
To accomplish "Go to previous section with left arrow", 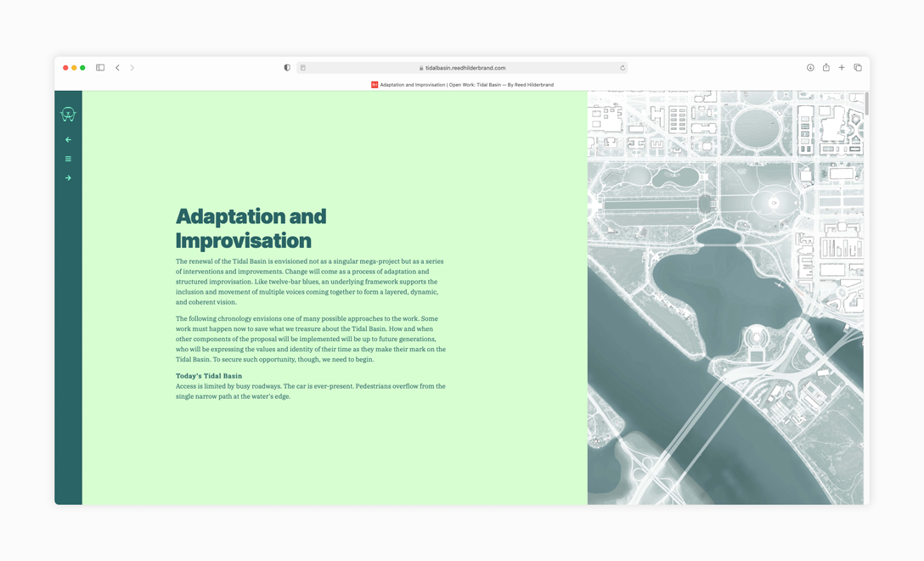I will pyautogui.click(x=68, y=140).
